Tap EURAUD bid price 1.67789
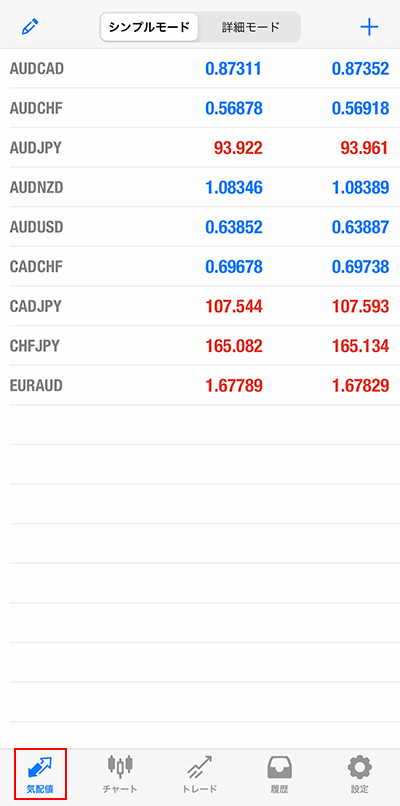This screenshot has height=806, width=400. click(234, 386)
